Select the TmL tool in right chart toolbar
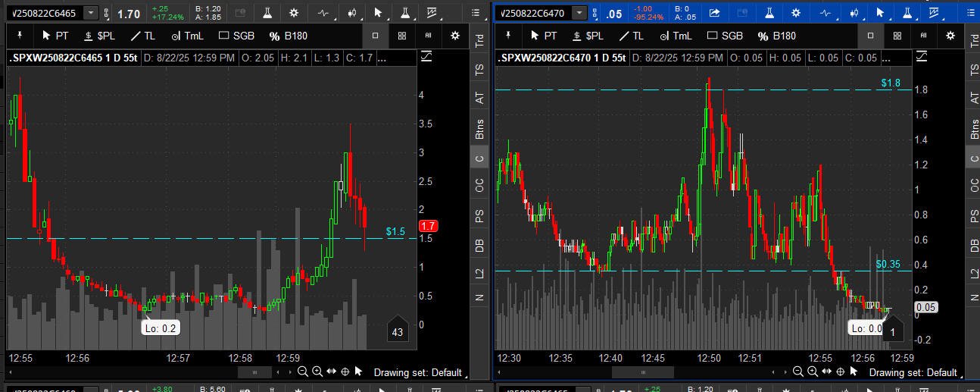The height and width of the screenshot is (392, 980). point(675,36)
